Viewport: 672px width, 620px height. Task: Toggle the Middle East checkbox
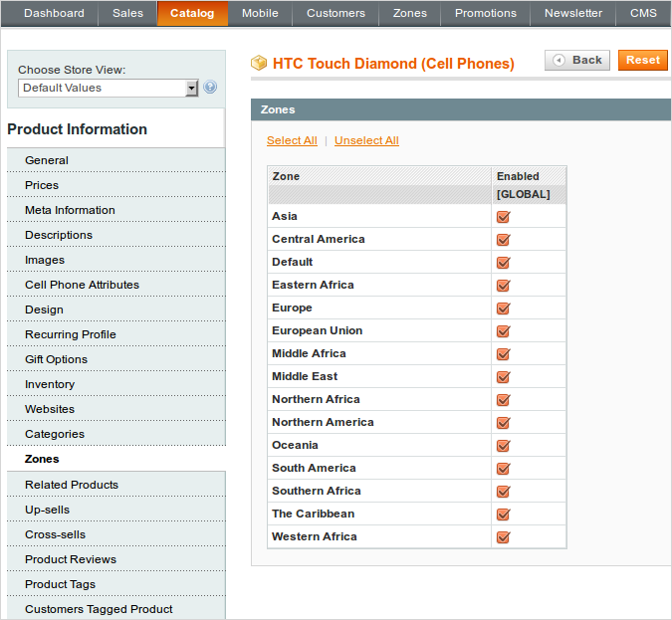point(503,377)
